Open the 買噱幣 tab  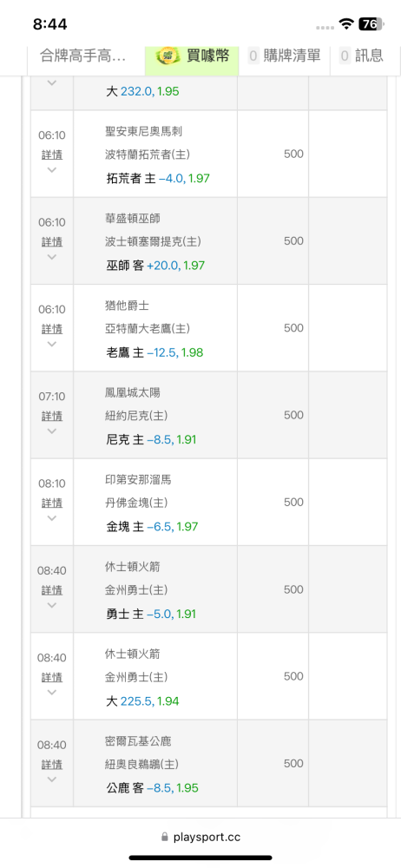(192, 56)
